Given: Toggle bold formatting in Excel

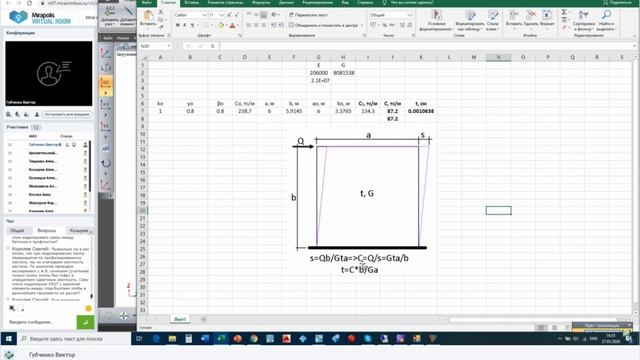Looking at the screenshot, I should tap(178, 25).
